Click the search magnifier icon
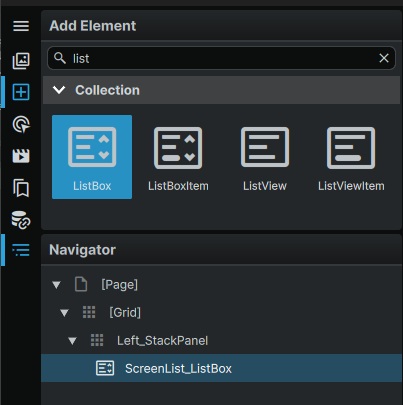 click(x=60, y=58)
